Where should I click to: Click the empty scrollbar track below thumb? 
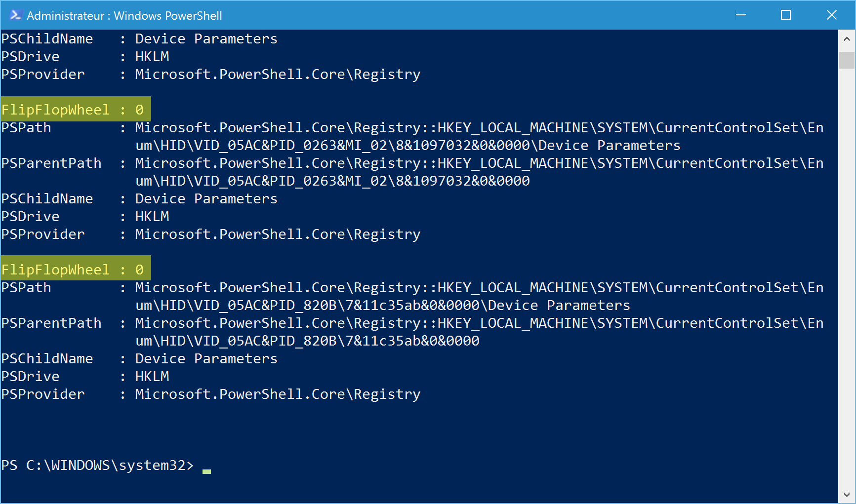(x=847, y=276)
